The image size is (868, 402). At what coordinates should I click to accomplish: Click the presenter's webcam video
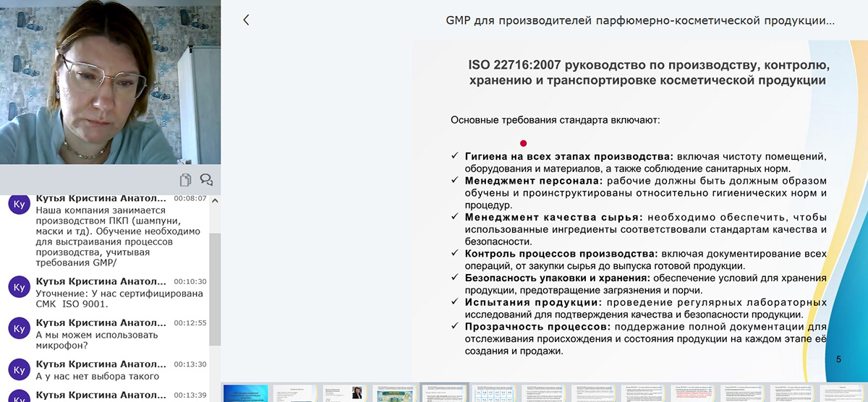(110, 82)
